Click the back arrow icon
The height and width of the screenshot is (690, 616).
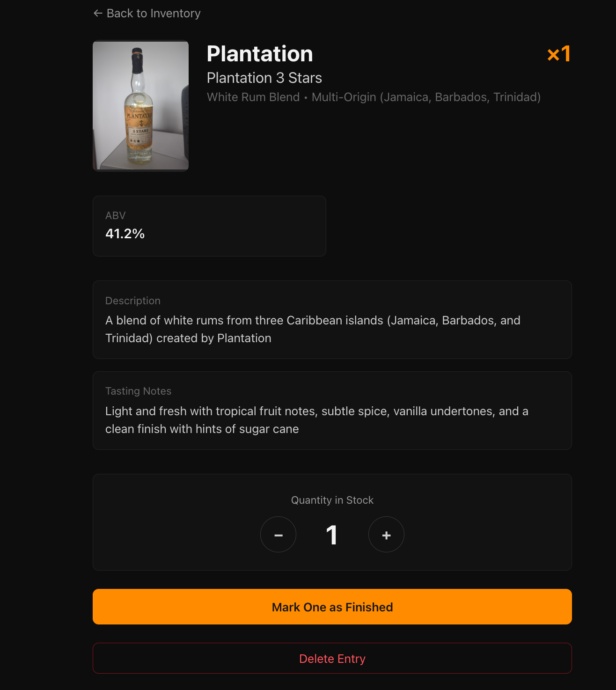pyautogui.click(x=98, y=14)
